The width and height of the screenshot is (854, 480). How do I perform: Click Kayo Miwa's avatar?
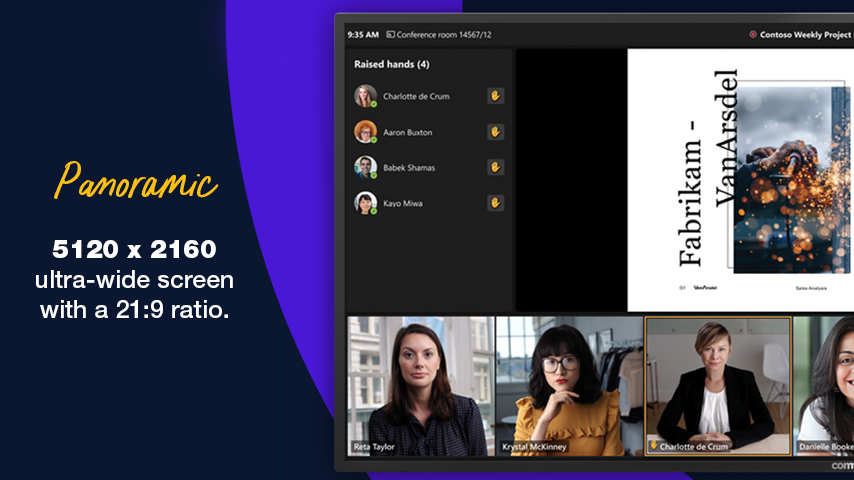365,203
